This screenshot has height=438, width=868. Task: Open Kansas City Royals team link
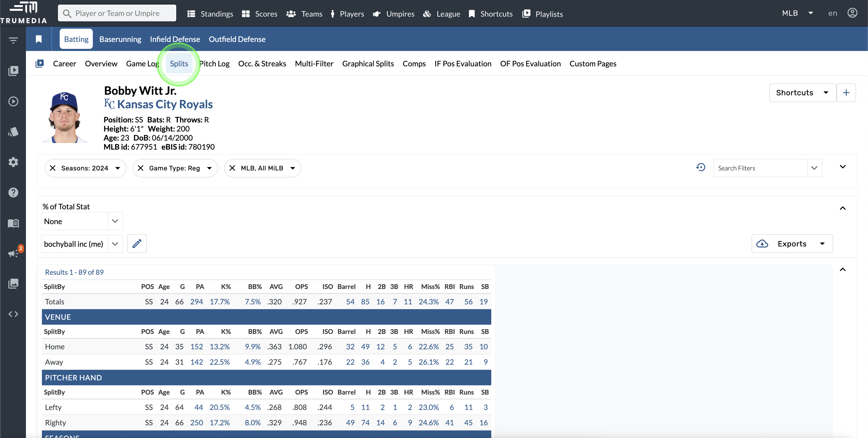point(165,104)
